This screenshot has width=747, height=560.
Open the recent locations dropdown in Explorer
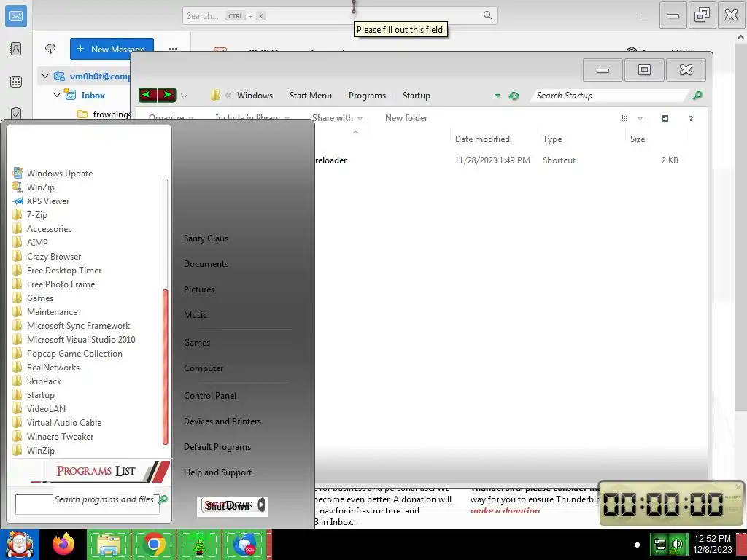[x=184, y=96]
